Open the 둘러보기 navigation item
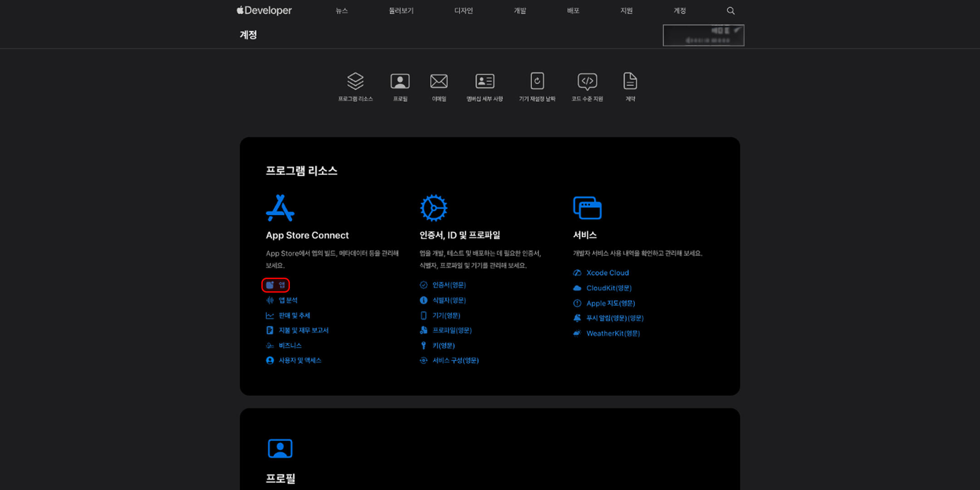Screen dimensions: 980x490 [401, 10]
